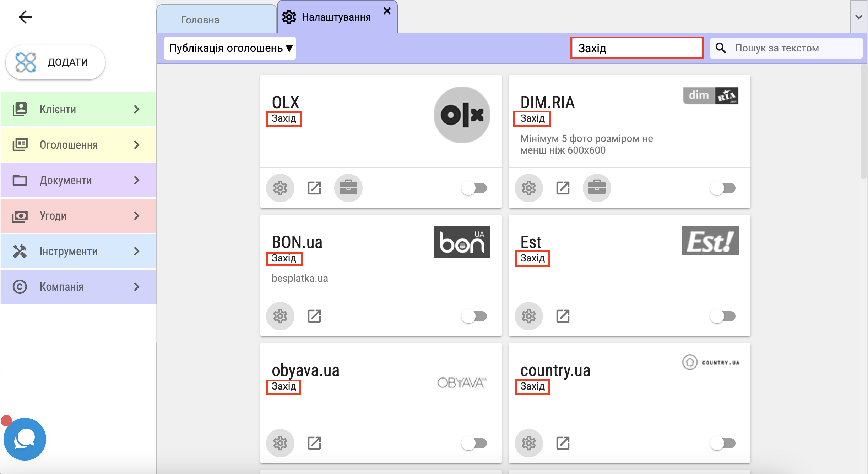Enable the OLX toggle switch
Viewport: 868px width, 474px height.
(474, 188)
